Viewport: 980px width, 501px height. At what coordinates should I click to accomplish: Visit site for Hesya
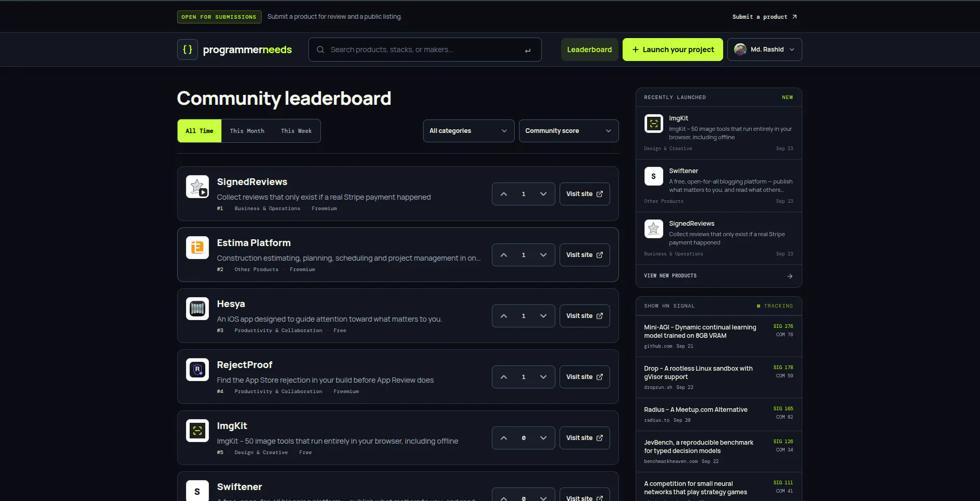(585, 316)
